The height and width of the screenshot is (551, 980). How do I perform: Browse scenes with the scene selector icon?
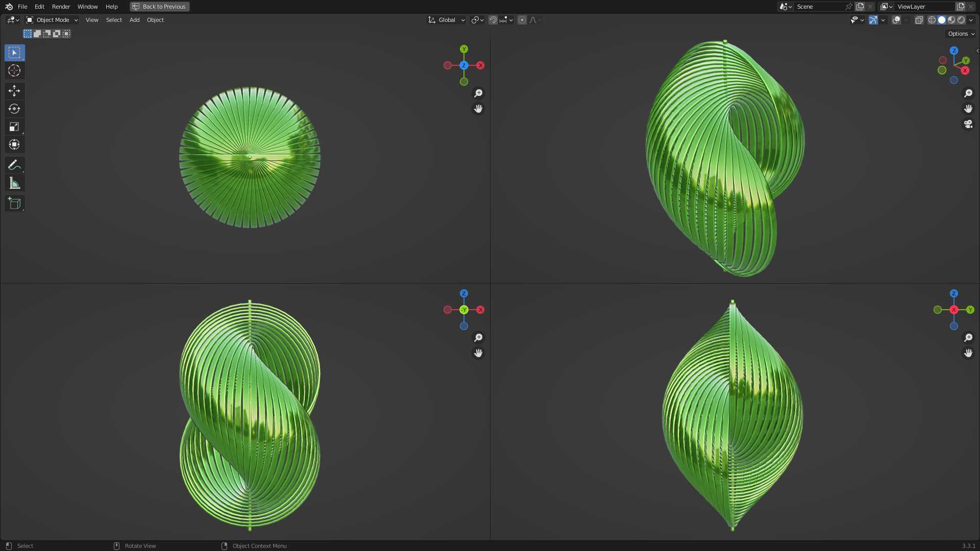(786, 7)
